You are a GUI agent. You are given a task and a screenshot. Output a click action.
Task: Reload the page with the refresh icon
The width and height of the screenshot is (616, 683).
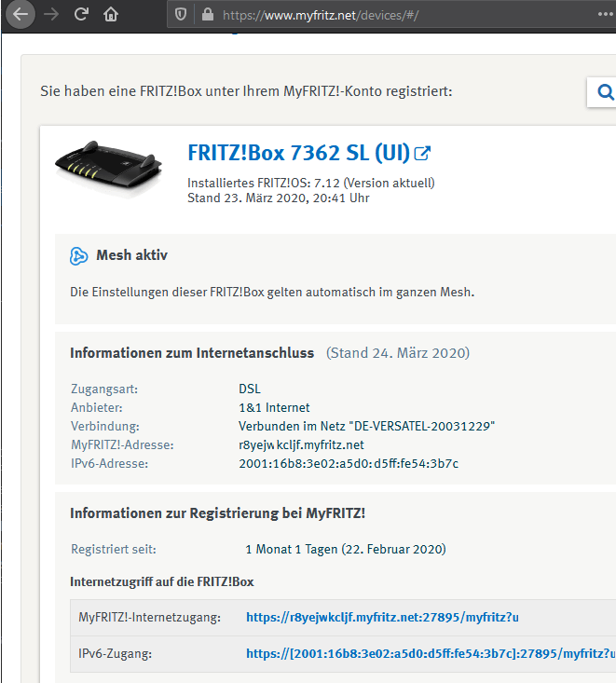(81, 14)
